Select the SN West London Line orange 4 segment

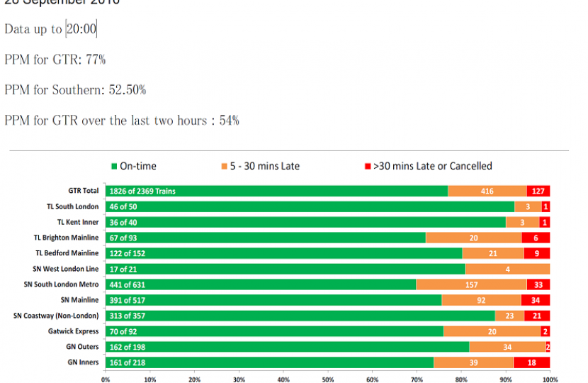point(507,269)
